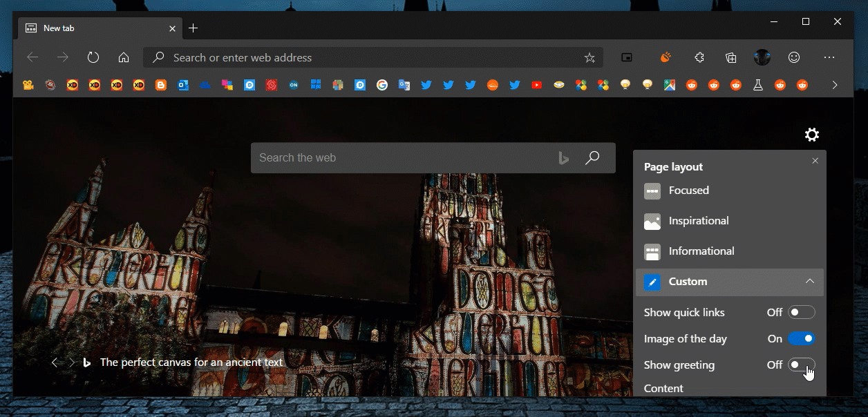
Task: Select the Focused page layout
Action: click(x=688, y=191)
